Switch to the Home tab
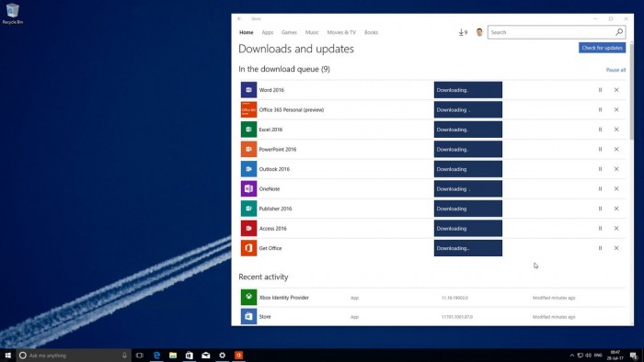The image size is (644, 362). coord(247,32)
